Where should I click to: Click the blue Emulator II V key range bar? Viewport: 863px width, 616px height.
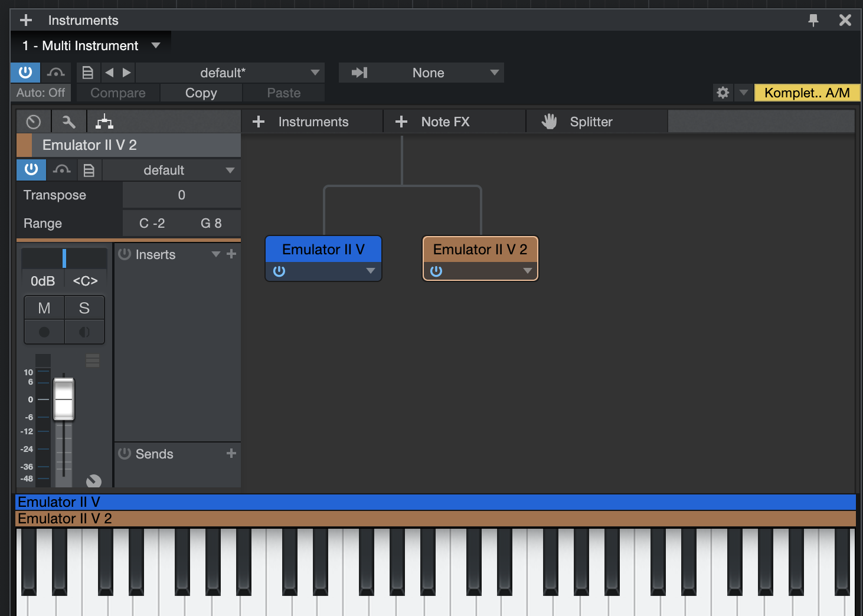click(436, 502)
